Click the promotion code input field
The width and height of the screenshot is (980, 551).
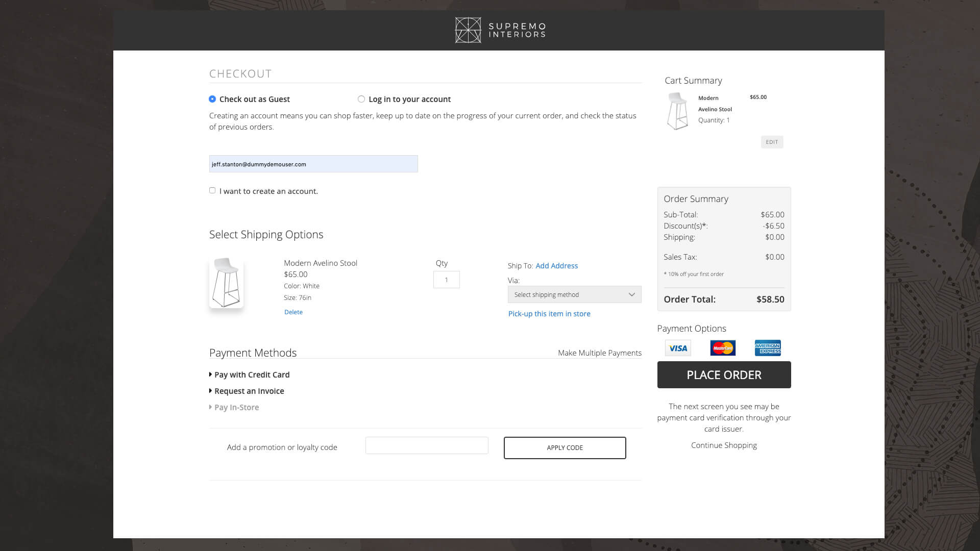click(427, 445)
